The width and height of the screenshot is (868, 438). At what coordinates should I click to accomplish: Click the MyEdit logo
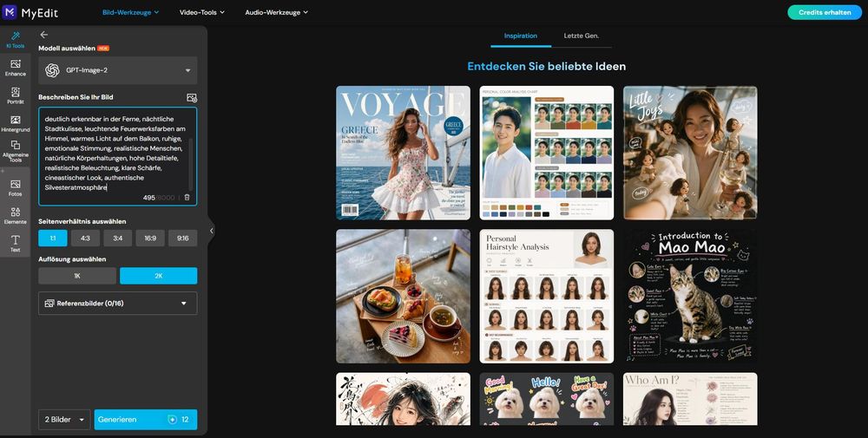pos(30,12)
